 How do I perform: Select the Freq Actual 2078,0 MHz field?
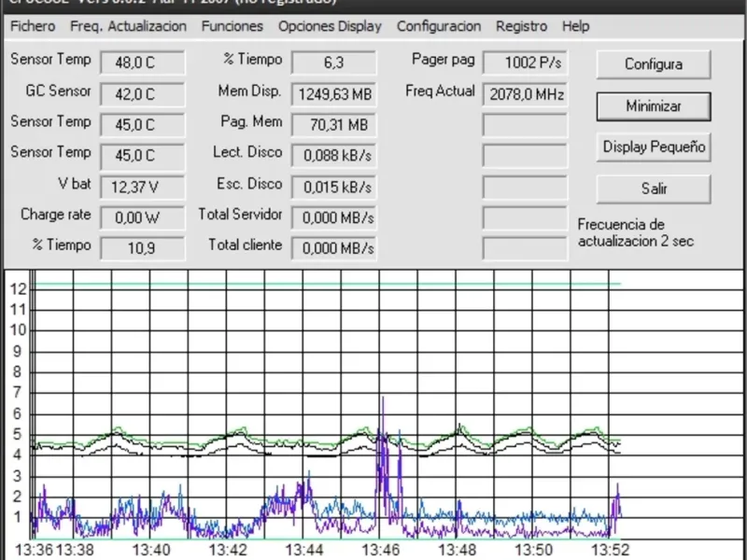[525, 94]
